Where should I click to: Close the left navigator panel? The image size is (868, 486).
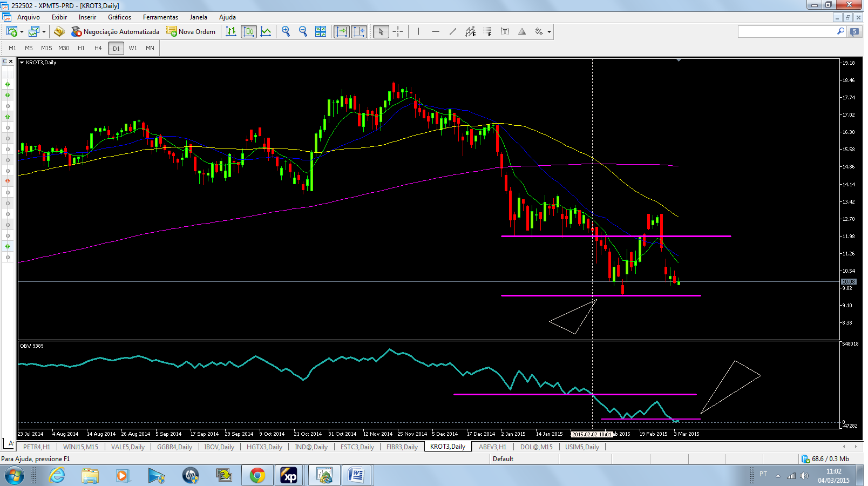tap(11, 61)
